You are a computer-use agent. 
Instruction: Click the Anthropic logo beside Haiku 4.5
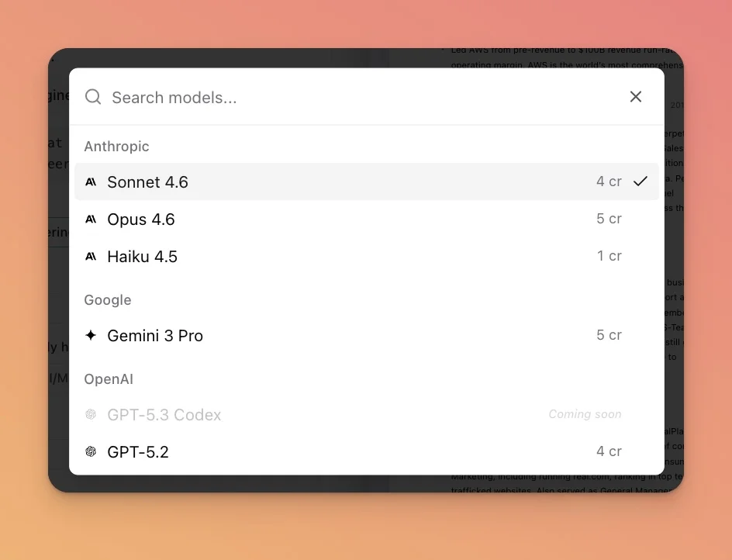[91, 257]
